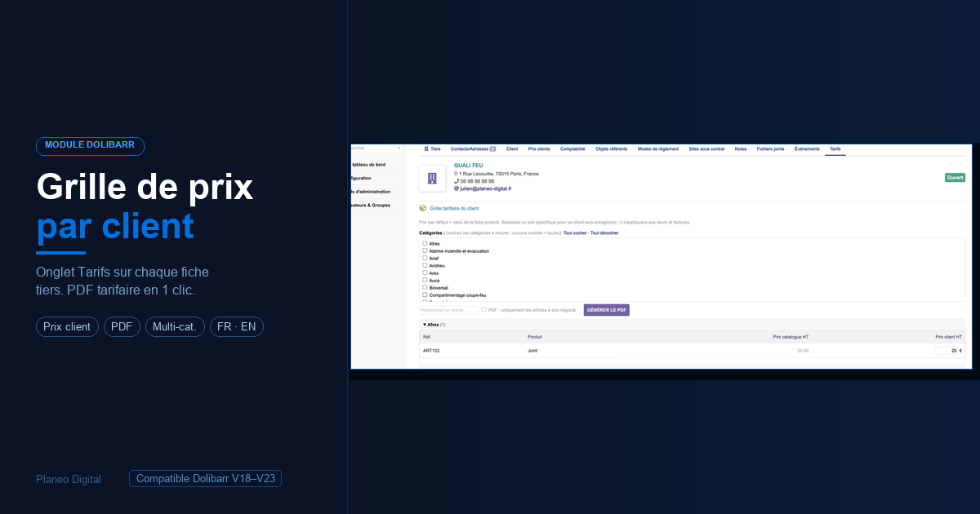
Task: Click the phone number 06 98 98 98 98
Action: pos(477,181)
